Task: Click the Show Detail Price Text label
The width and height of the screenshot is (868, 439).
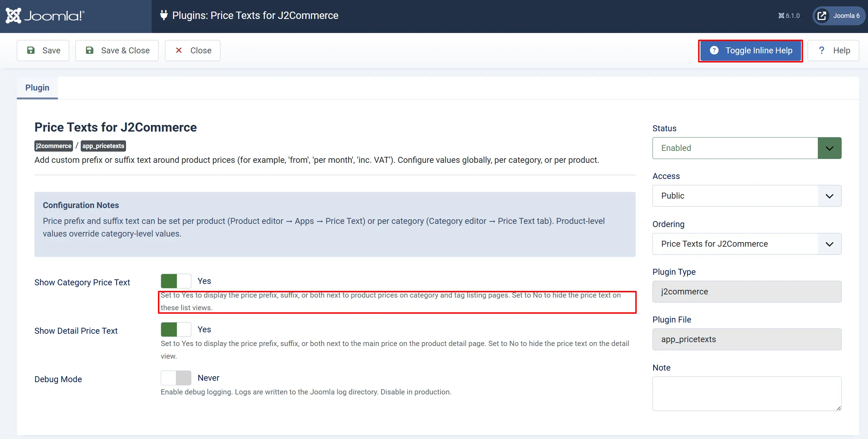Action: pyautogui.click(x=76, y=331)
